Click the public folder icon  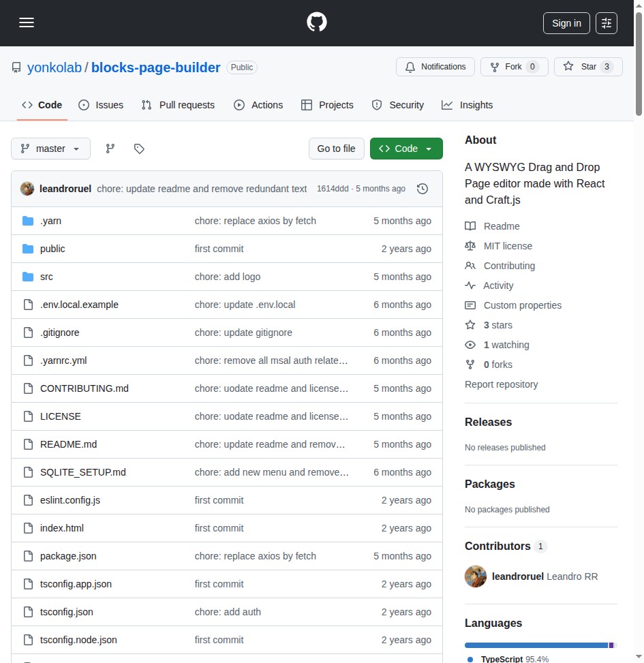click(x=28, y=249)
